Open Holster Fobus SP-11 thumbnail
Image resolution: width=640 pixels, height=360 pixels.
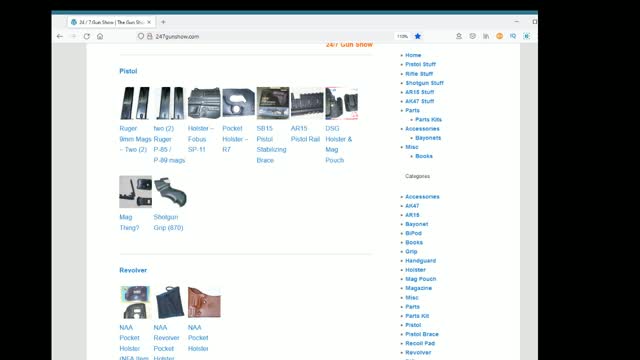tap(204, 103)
